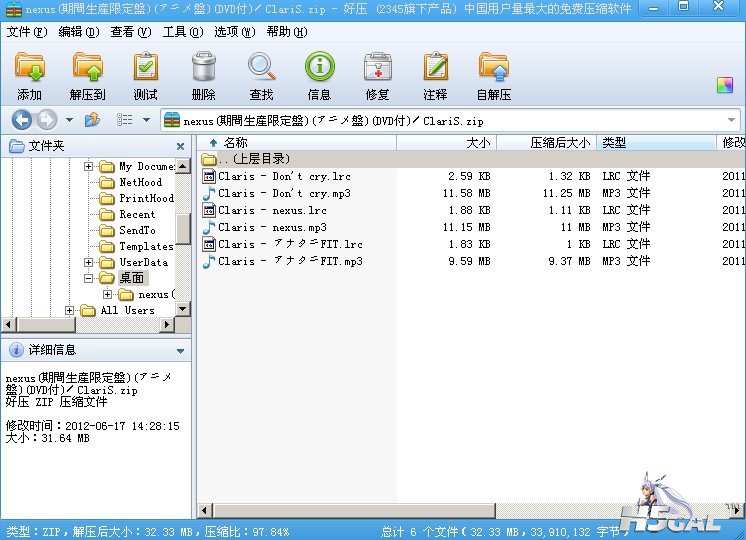746x540 pixels.
Task: Click the file list horizontal scrollbar thumb
Action: [x=354, y=511]
